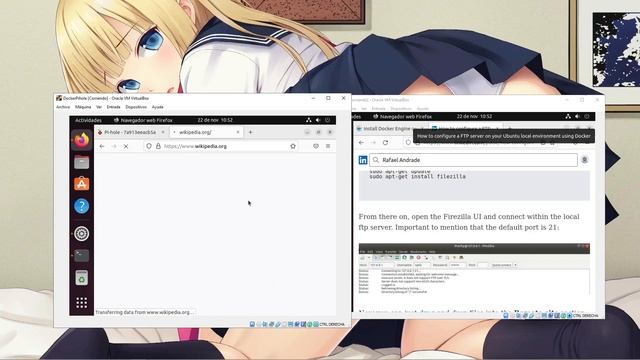Click hard disk indicator in right VirtualBox status bar
Screen dimensions: 640x360
pos(506,316)
